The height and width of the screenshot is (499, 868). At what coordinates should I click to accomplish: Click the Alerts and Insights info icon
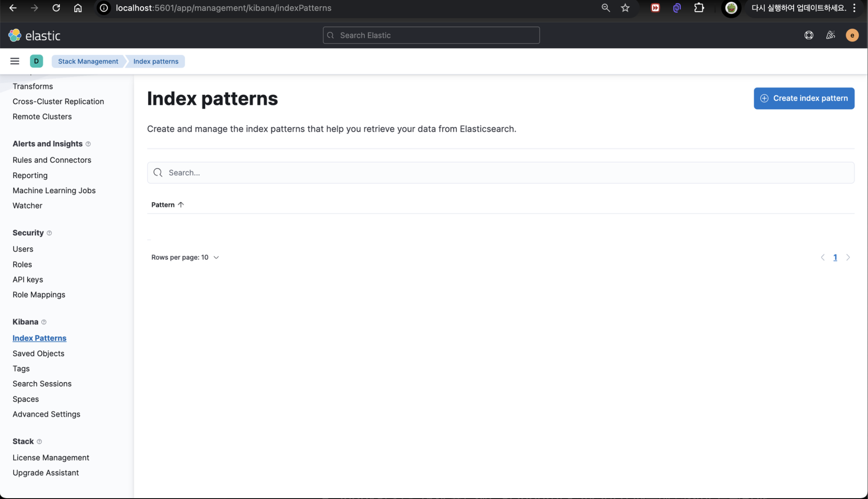88,144
